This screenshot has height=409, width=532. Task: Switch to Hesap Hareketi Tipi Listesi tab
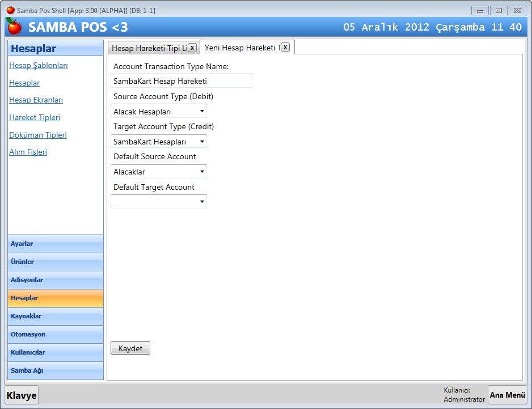[149, 48]
